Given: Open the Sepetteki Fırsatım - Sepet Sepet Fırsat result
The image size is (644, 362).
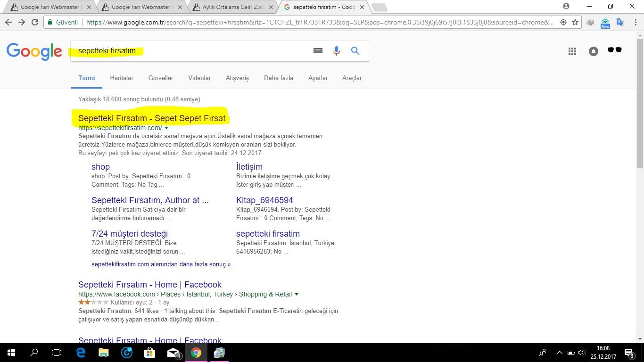Looking at the screenshot, I should (152, 118).
